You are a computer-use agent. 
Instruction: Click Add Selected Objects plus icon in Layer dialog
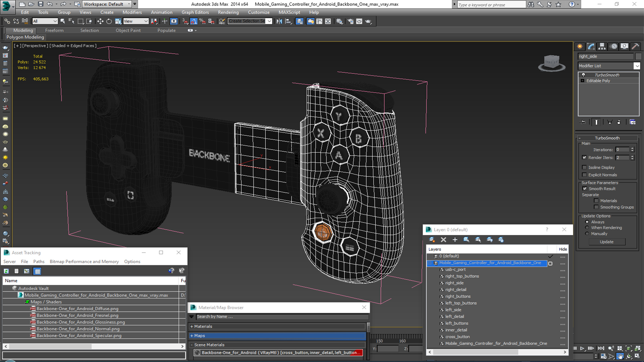[x=455, y=240]
